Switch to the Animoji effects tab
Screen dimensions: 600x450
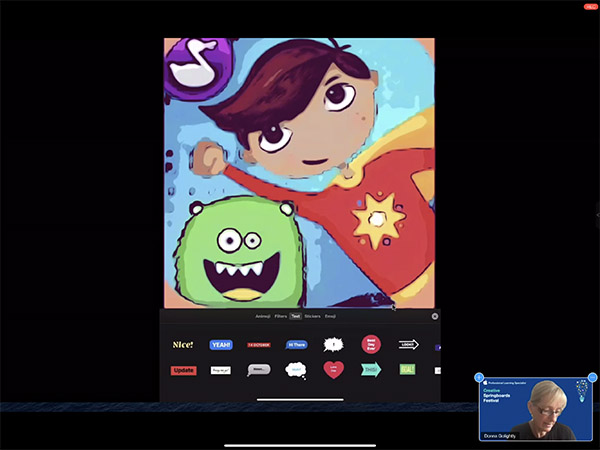263,316
